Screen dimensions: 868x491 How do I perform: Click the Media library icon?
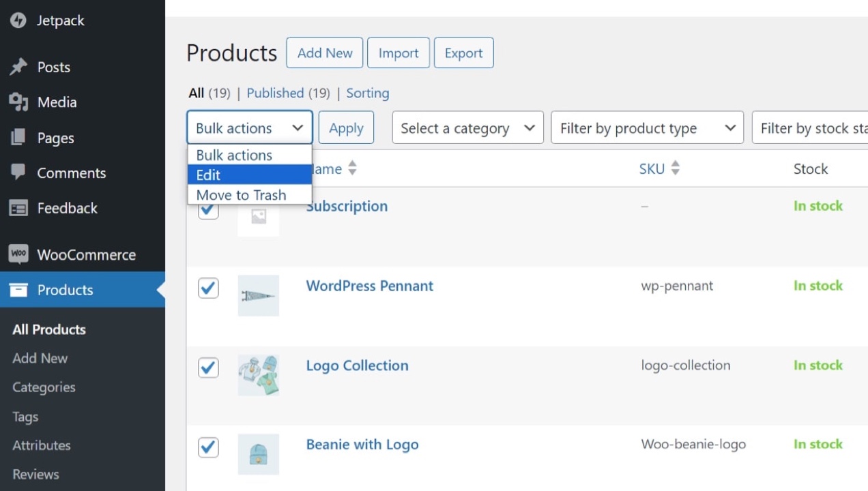click(x=18, y=102)
